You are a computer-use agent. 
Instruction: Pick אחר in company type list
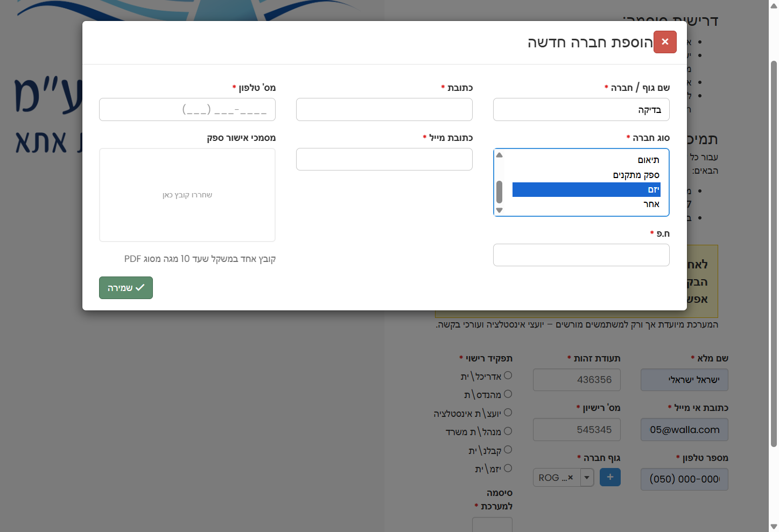(586, 204)
